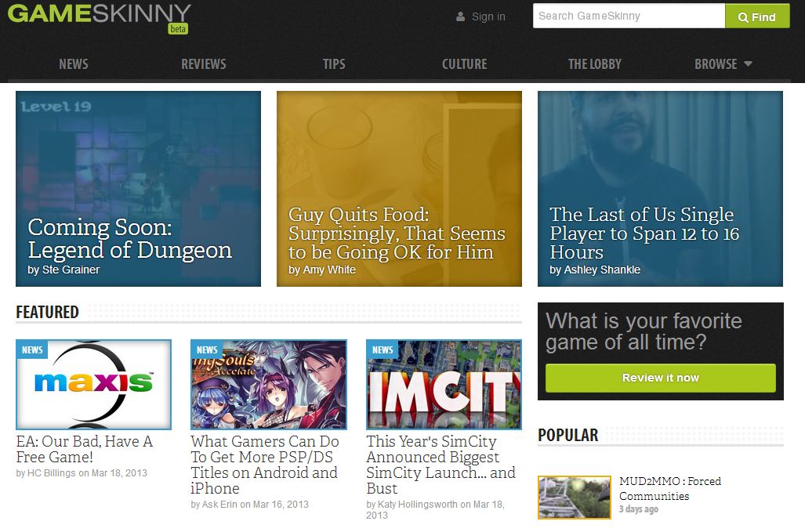Screen dimensions: 805x532
Task: Click the SimCity article thumbnail
Action: [x=444, y=384]
